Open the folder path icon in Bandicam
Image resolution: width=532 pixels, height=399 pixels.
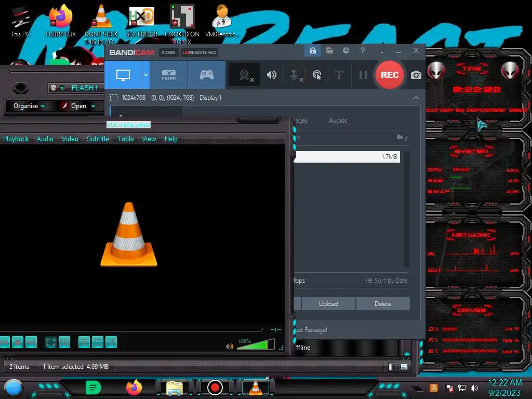(400, 137)
